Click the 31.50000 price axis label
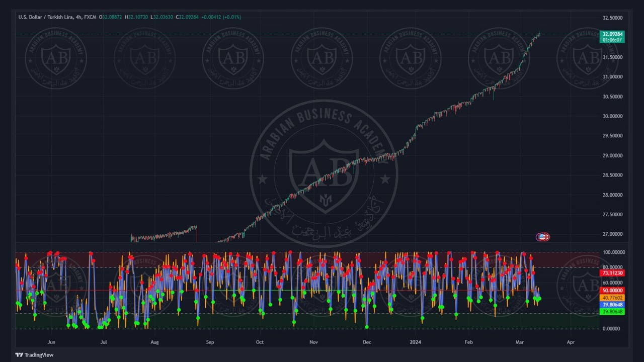 (x=612, y=57)
